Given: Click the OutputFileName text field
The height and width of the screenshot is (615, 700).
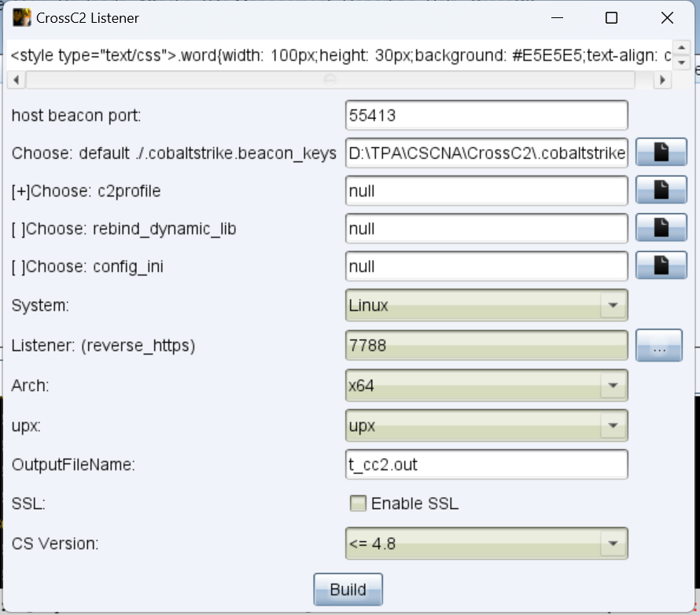Looking at the screenshot, I should pyautogui.click(x=486, y=465).
